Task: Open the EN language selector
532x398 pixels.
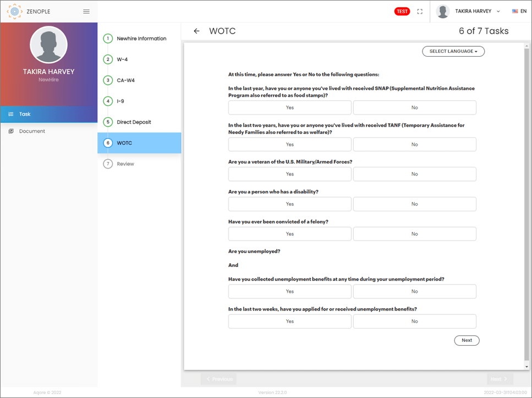Action: coord(518,12)
